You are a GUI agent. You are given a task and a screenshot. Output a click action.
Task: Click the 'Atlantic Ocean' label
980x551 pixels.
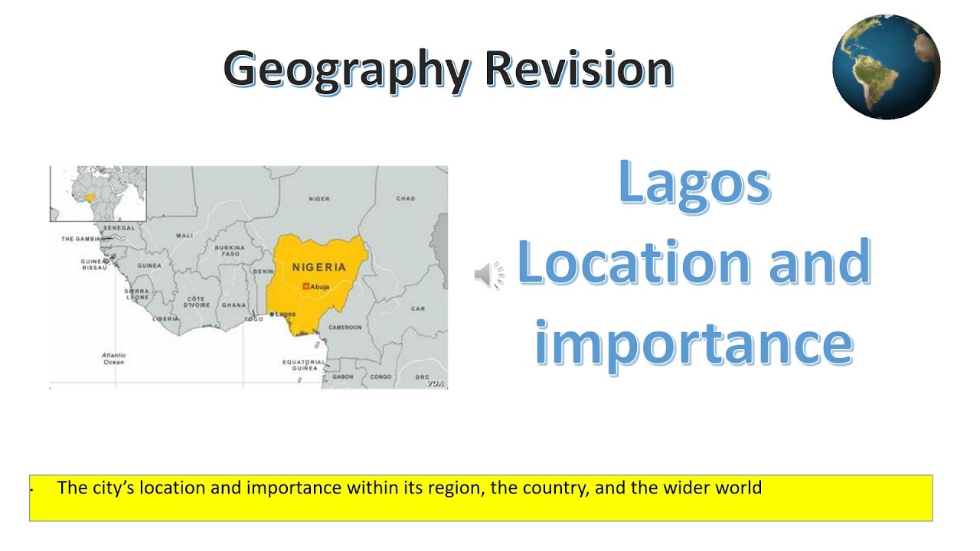pos(113,358)
